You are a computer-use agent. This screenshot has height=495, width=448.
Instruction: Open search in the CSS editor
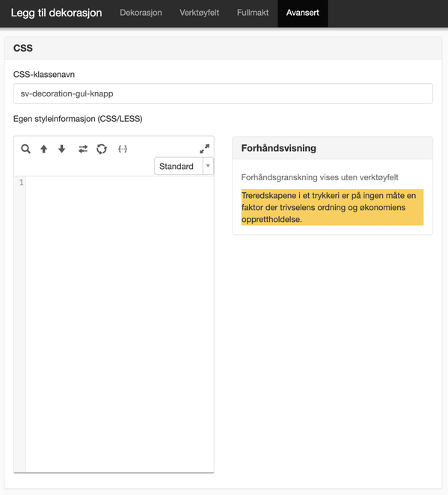point(25,149)
